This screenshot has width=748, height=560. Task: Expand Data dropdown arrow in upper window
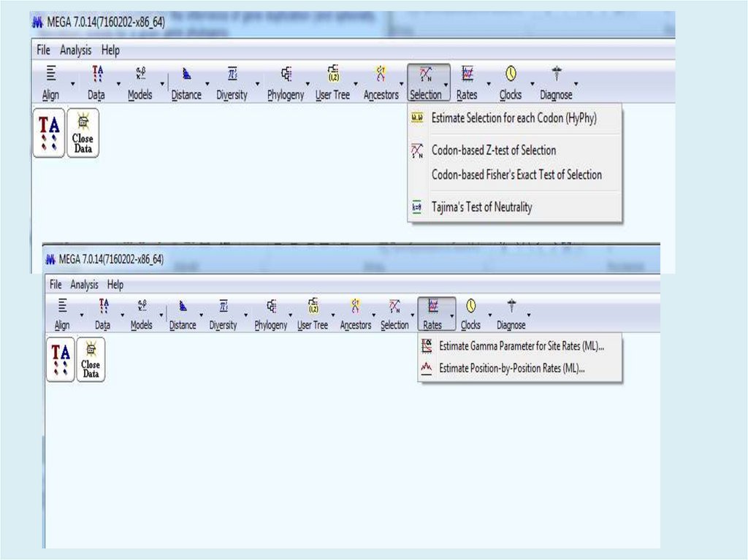click(118, 84)
